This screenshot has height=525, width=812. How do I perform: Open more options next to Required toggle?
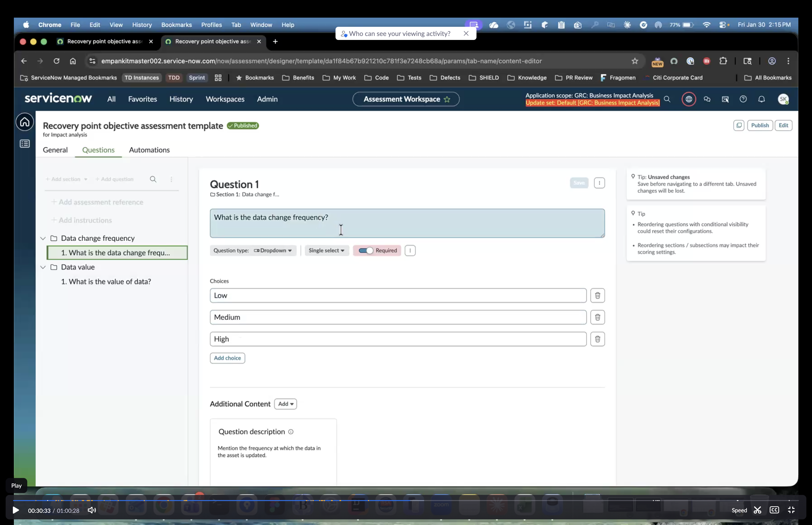(x=410, y=251)
